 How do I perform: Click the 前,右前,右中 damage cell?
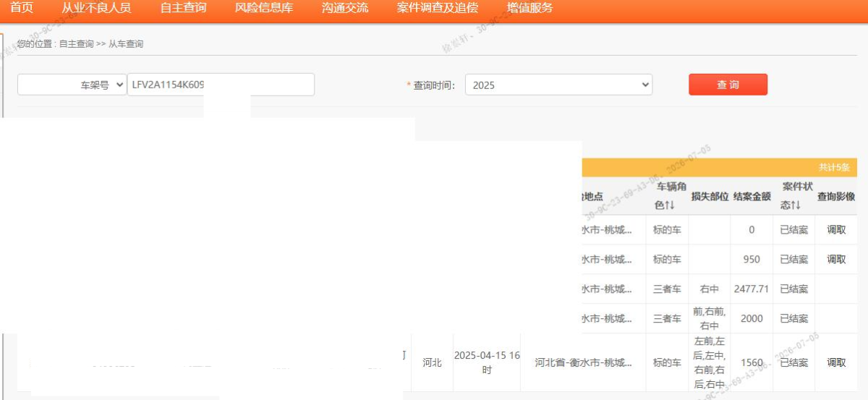pyautogui.click(x=710, y=319)
